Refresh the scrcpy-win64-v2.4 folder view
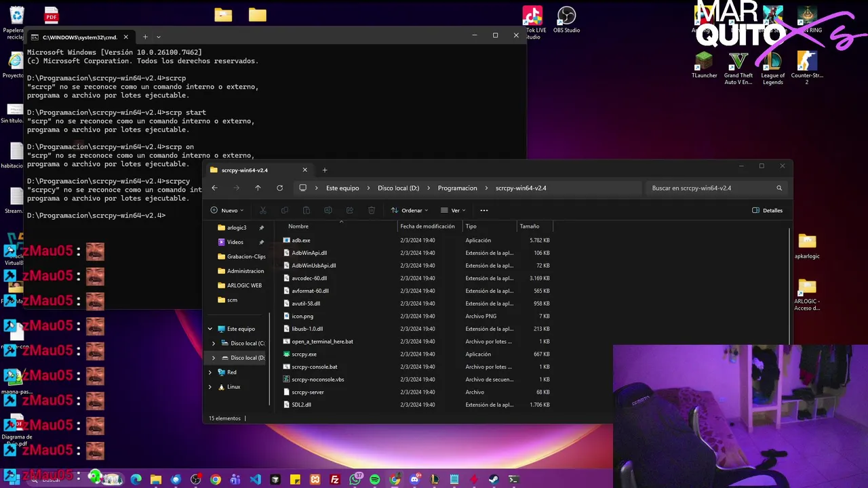The width and height of the screenshot is (868, 488). tap(279, 188)
